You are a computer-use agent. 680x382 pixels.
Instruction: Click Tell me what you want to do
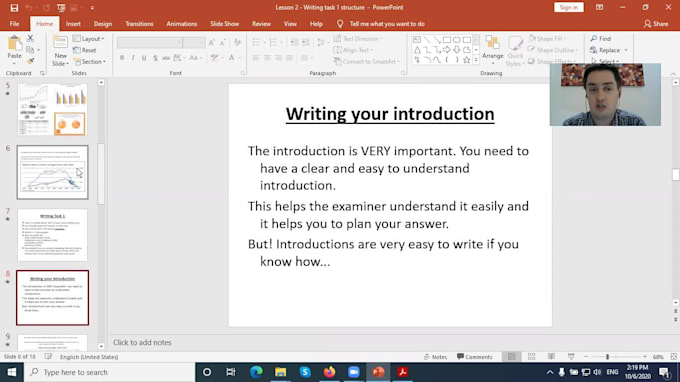387,24
